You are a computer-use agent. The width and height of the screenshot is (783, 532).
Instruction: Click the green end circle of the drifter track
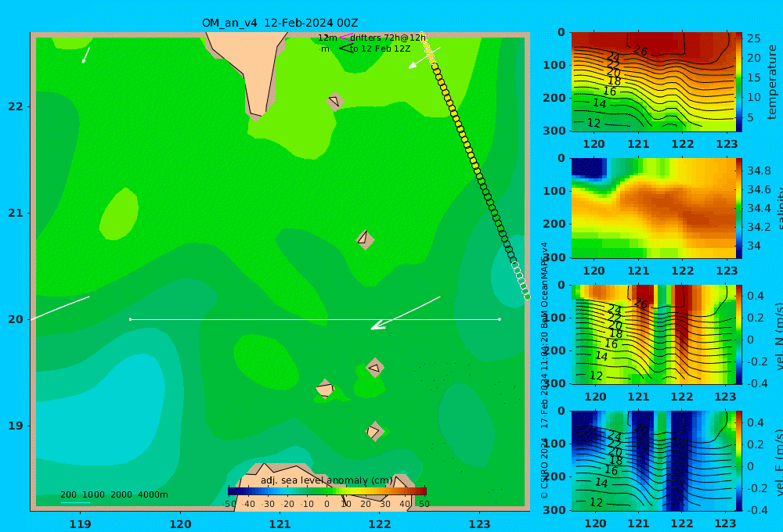[x=527, y=297]
